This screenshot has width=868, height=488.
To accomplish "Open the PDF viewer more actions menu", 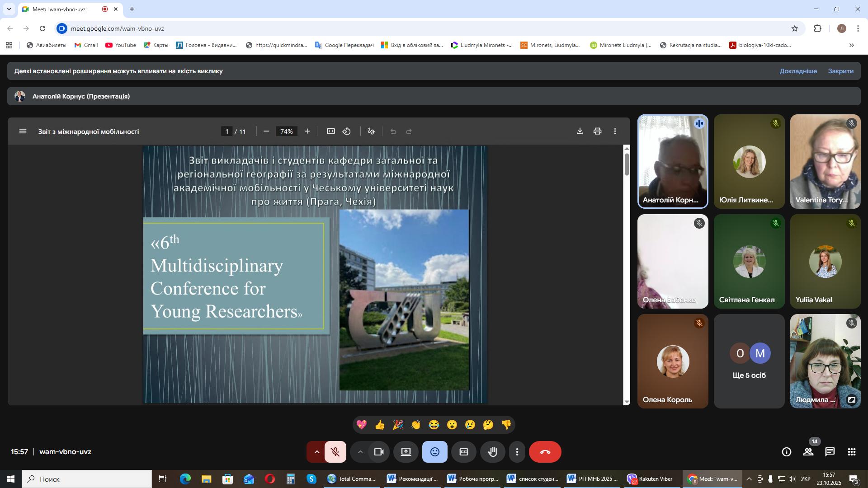I will [615, 131].
